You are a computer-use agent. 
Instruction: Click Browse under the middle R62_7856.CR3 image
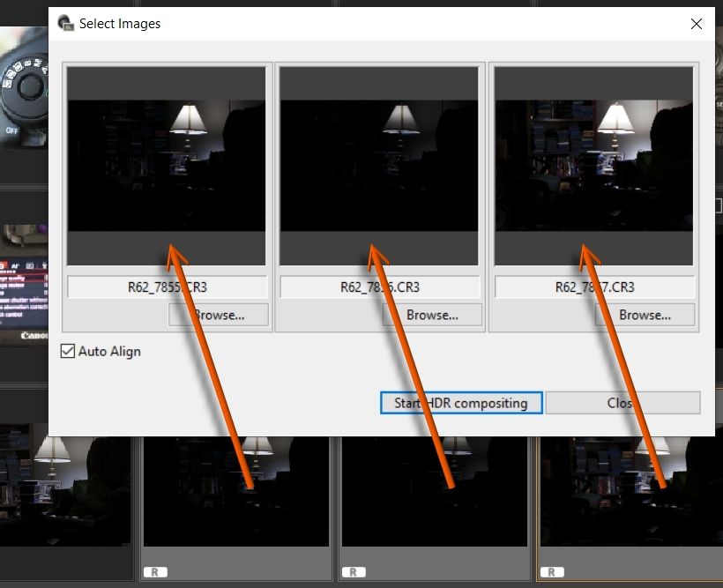432,315
